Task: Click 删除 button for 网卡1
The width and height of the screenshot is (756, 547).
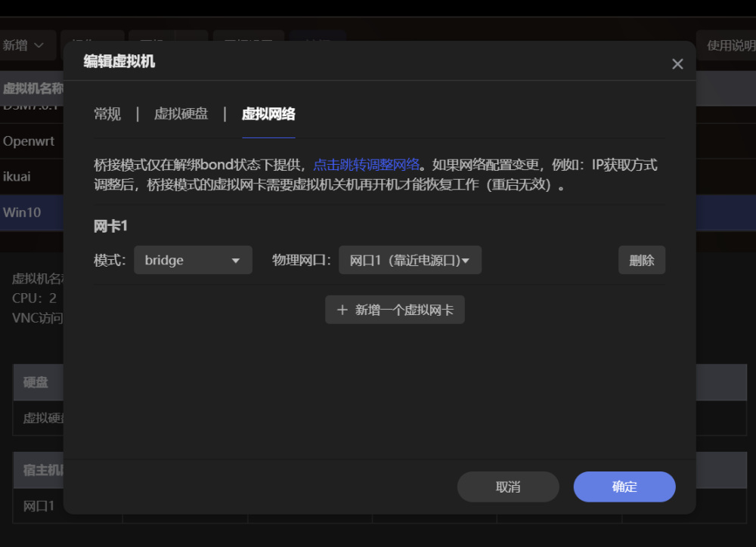Action: pos(642,260)
